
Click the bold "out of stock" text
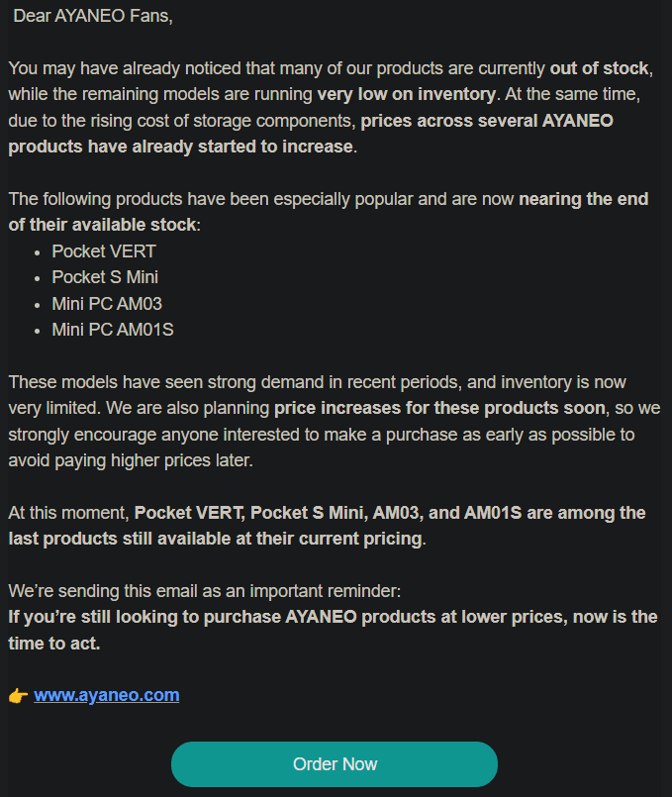coord(600,69)
